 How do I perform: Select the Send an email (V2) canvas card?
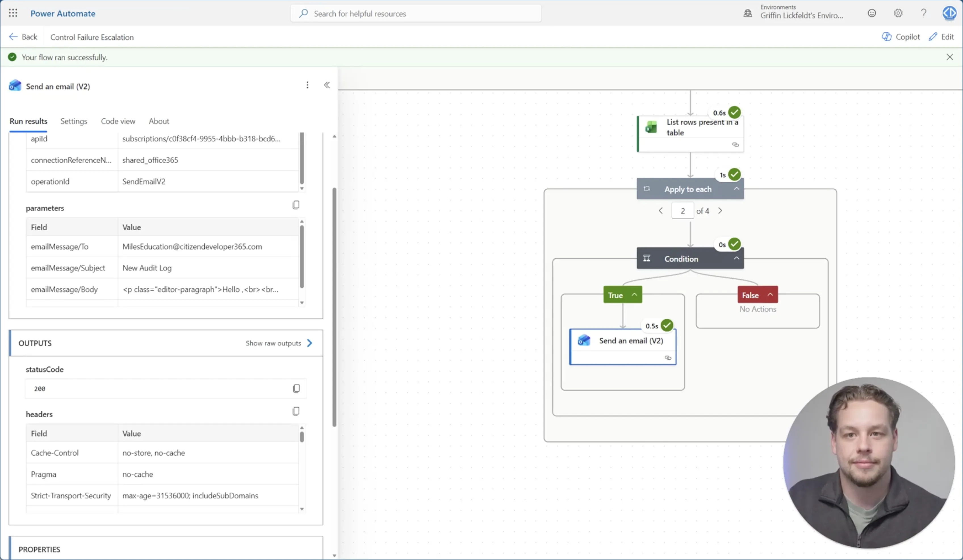point(623,347)
